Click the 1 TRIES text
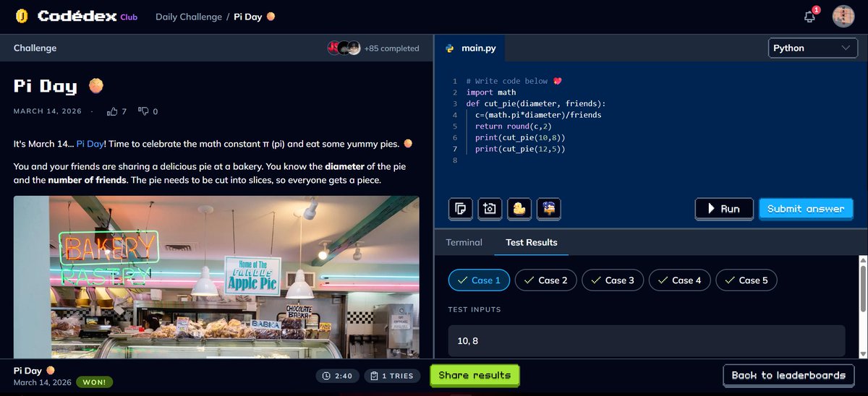 click(x=398, y=376)
